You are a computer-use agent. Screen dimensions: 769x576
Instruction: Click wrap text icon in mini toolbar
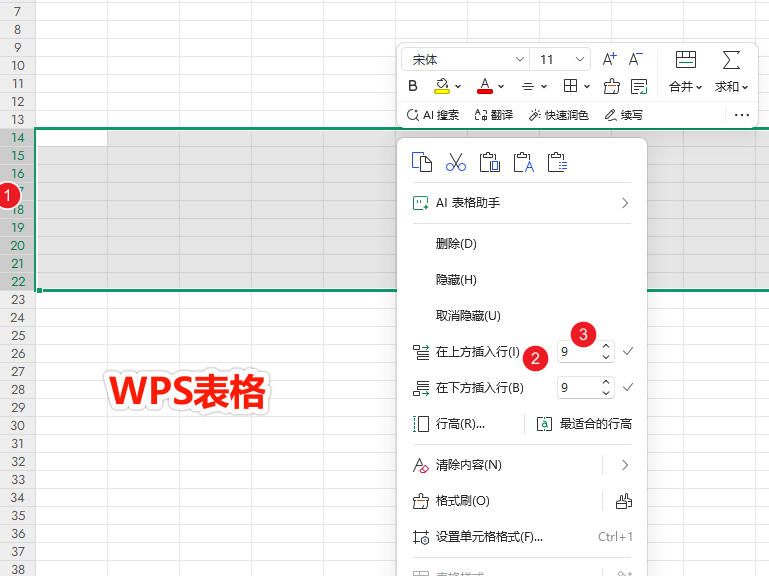639,86
